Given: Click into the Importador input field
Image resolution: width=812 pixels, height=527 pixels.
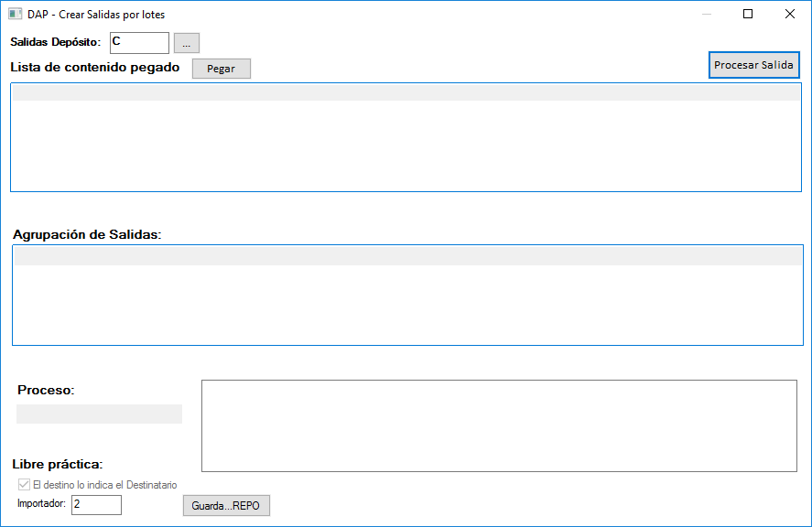Looking at the screenshot, I should [96, 505].
